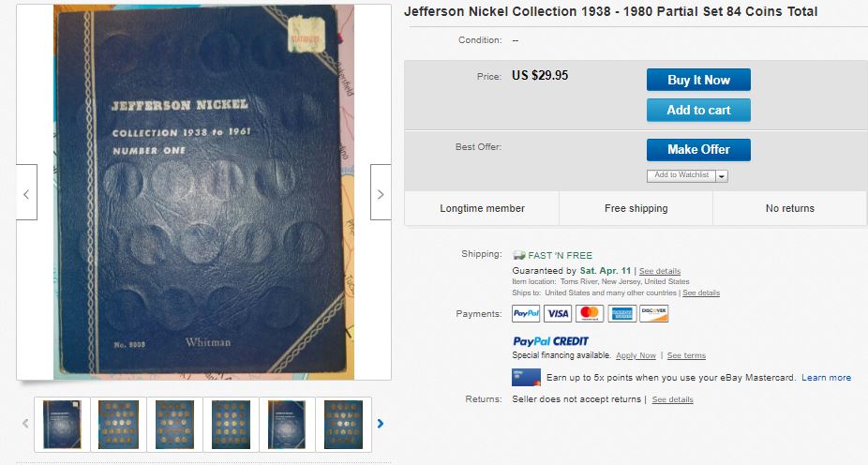Expand the Add to Watchlist dropdown arrow
The height and width of the screenshot is (465, 868).
click(722, 176)
